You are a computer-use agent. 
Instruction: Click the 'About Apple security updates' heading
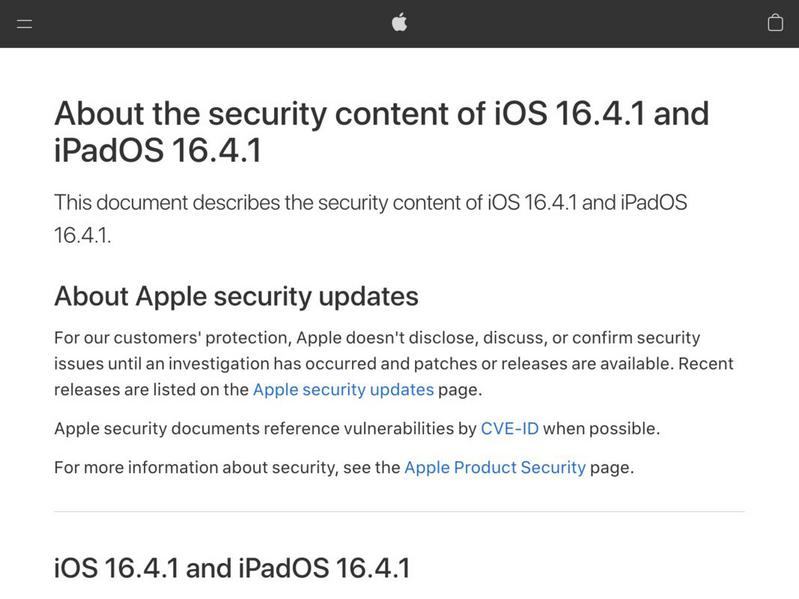(x=236, y=296)
